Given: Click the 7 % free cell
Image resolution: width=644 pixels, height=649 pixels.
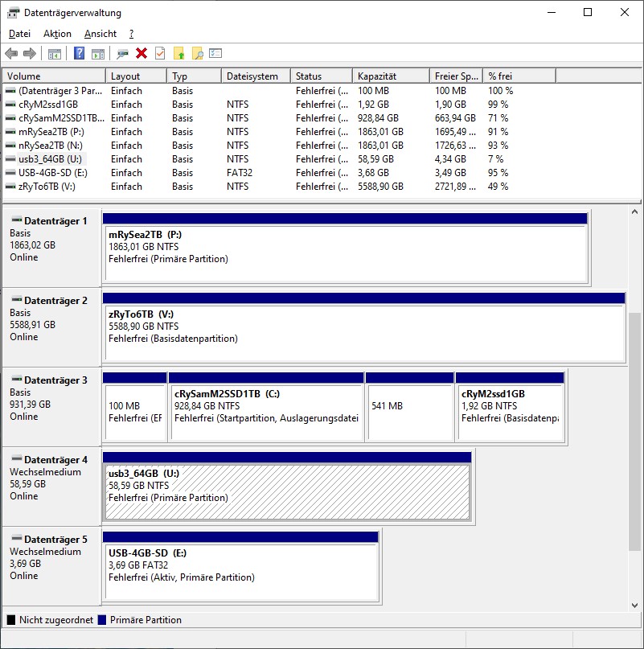Looking at the screenshot, I should tap(495, 159).
